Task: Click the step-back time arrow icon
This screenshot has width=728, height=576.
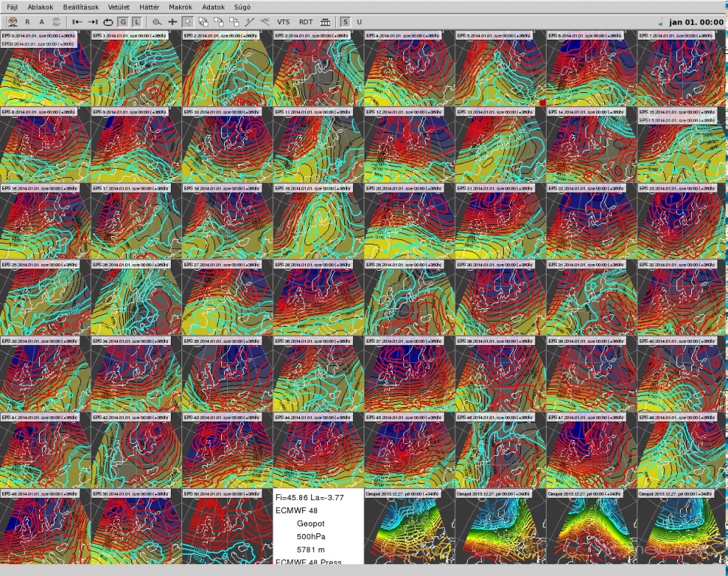Action: coord(77,22)
